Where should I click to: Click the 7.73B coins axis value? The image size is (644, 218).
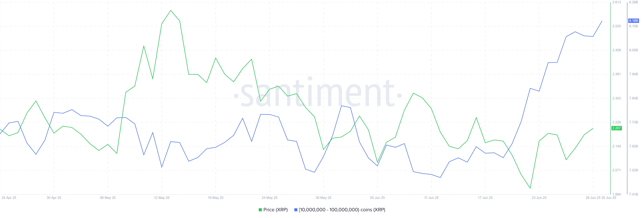(633, 122)
